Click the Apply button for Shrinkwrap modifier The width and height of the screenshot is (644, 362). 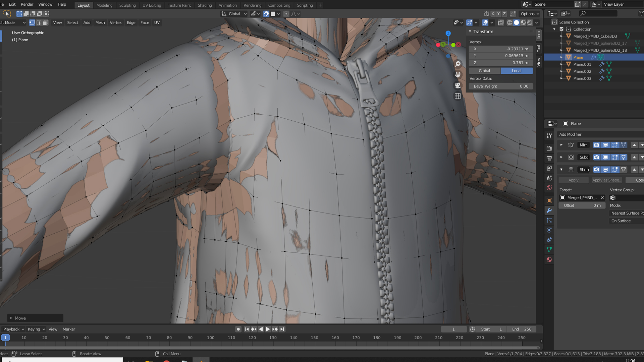pyautogui.click(x=573, y=180)
